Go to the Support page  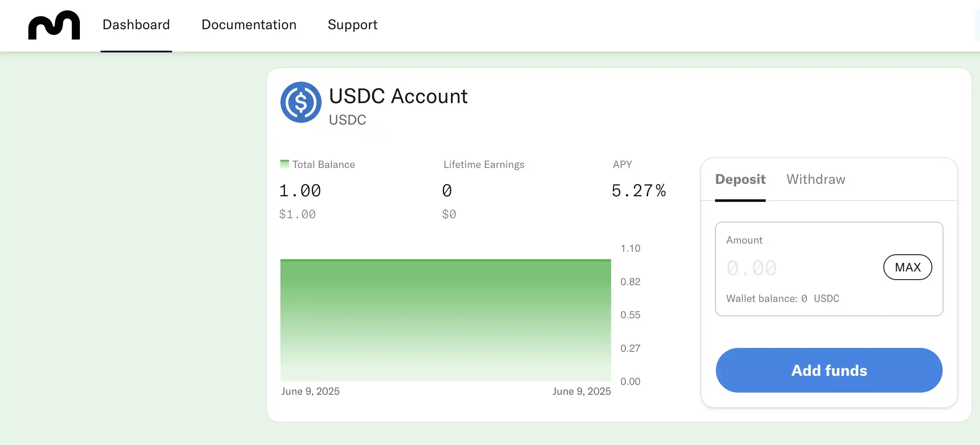(352, 25)
